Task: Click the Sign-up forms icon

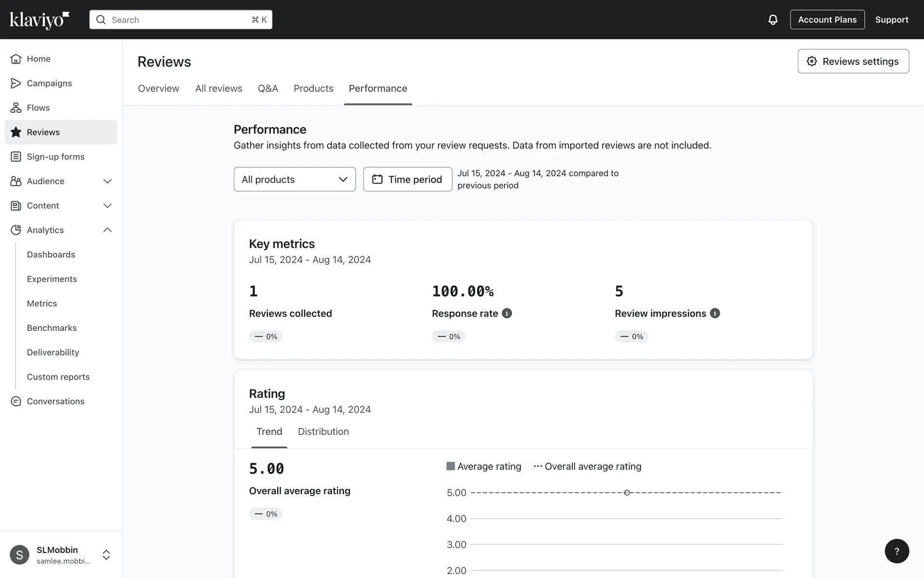Action: click(16, 157)
